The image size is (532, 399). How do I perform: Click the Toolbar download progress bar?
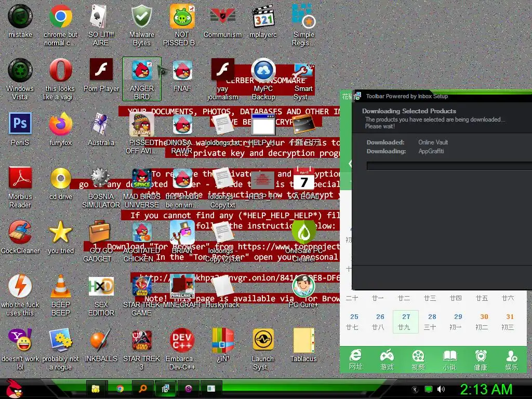pos(449,166)
